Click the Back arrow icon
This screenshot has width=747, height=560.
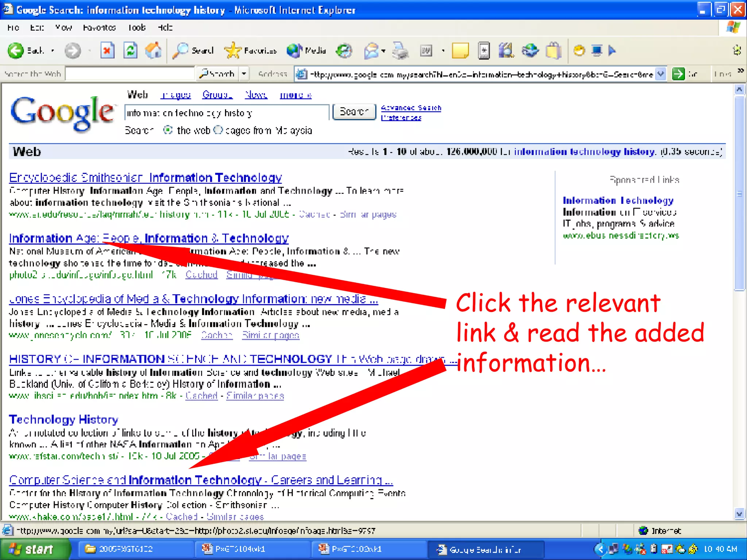pyautogui.click(x=16, y=51)
